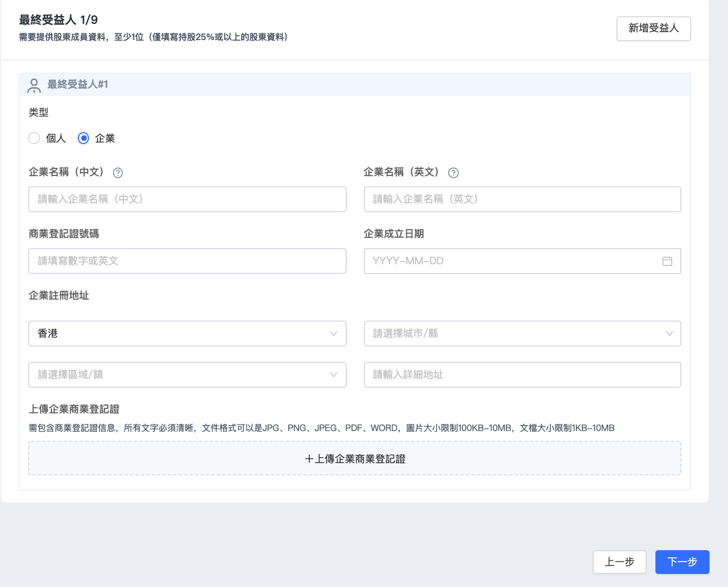
Task: Go back with the 上一步 button
Action: point(620,562)
